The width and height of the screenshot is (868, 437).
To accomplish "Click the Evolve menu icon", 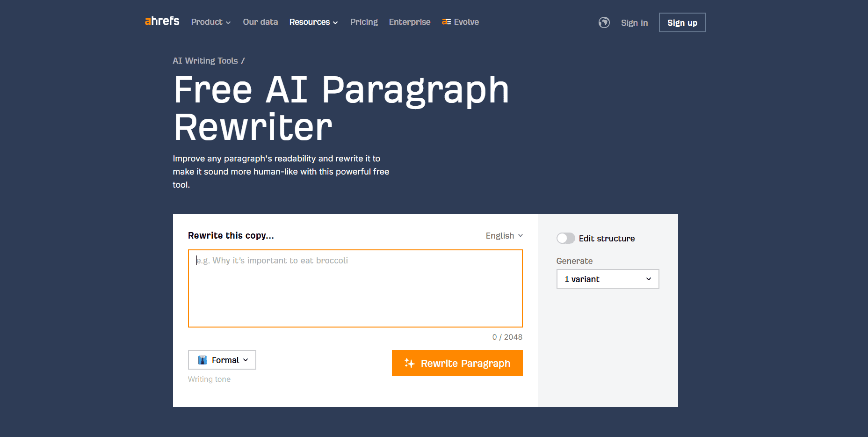I will pos(447,22).
